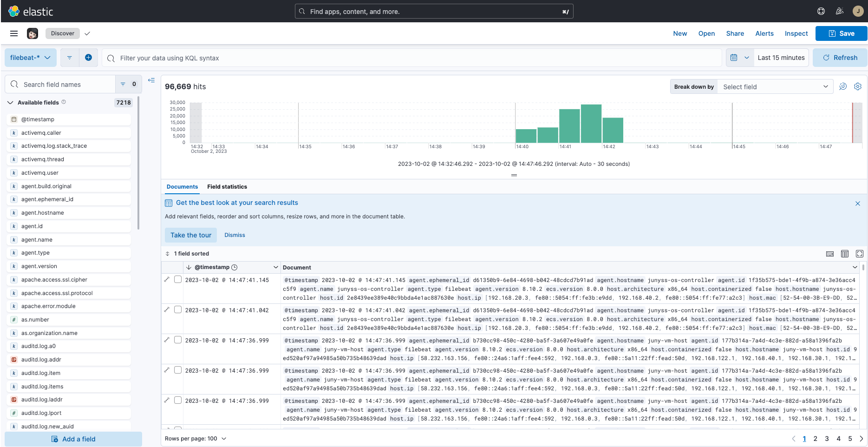
Task: Click the chart resize handle below histogram
Action: [514, 175]
